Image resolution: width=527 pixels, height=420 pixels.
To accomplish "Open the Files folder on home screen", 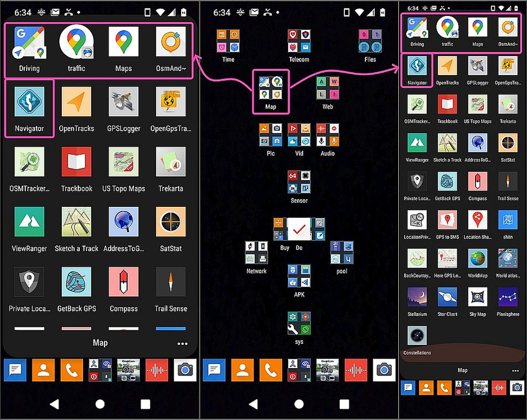I will tap(370, 41).
